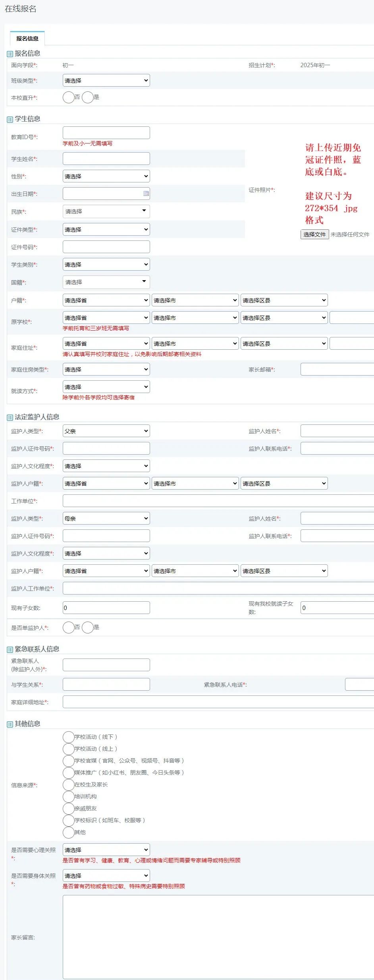374x980 pixels.
Task: Click the 学生姓名 input field
Action: (106, 159)
